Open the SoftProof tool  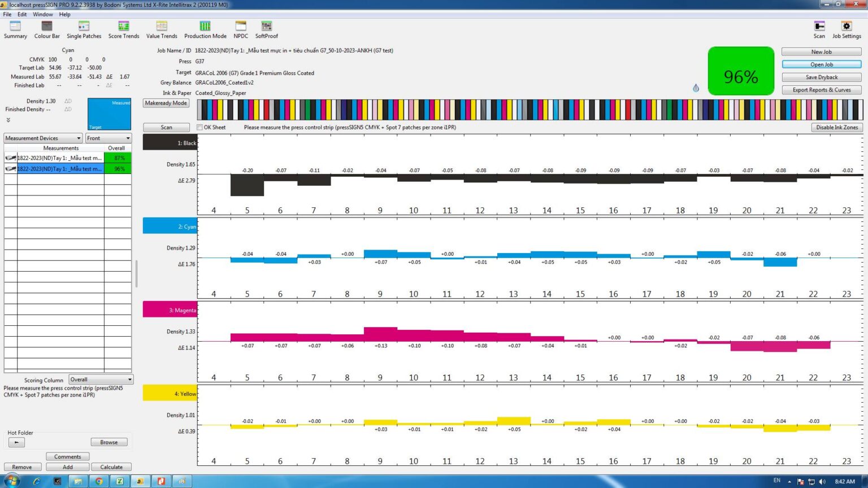(x=266, y=30)
